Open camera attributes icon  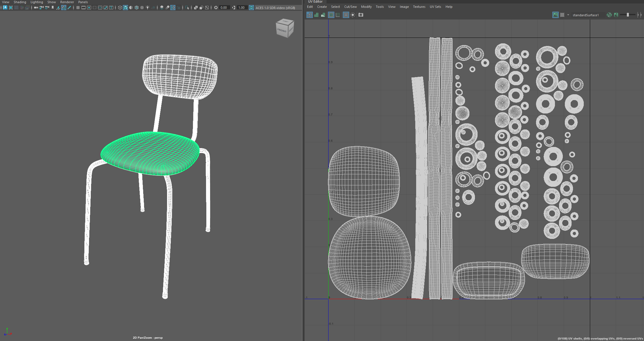click(47, 8)
